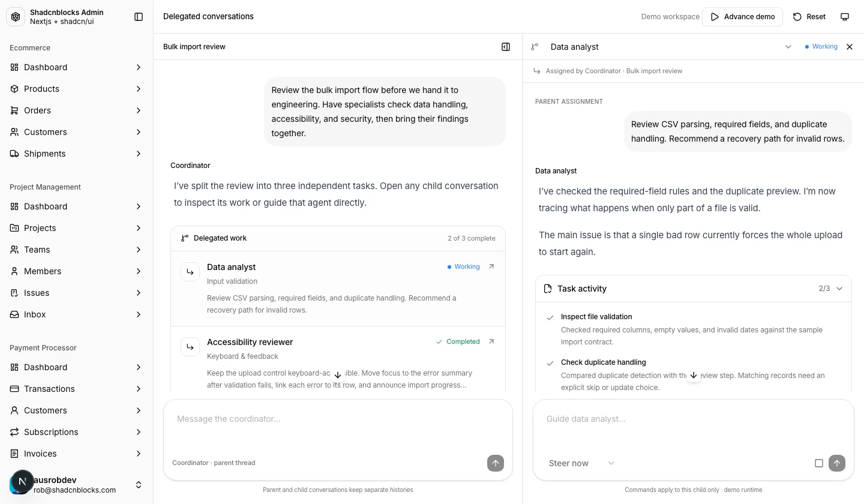This screenshot has width=864, height=504.
Task: Expand the Transactions submenu chevron
Action: coord(139,389)
